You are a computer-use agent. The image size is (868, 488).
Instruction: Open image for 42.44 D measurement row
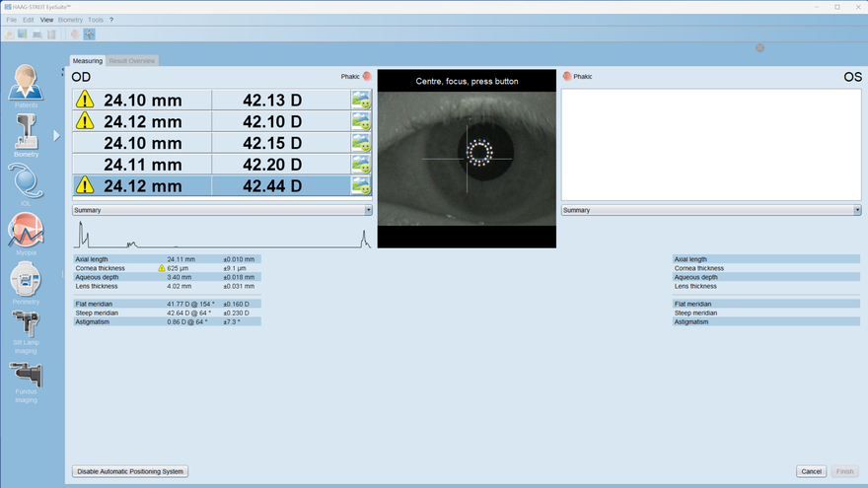coord(361,186)
